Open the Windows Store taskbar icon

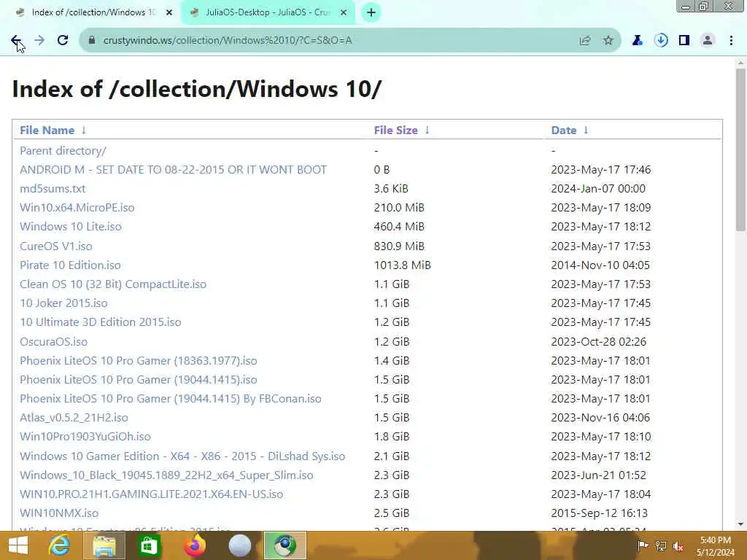pos(149,545)
